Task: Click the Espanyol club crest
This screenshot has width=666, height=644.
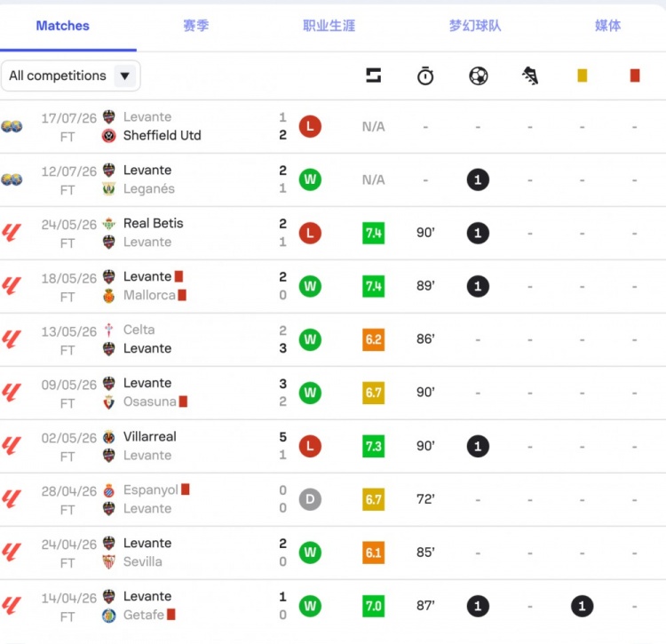Action: point(108,490)
